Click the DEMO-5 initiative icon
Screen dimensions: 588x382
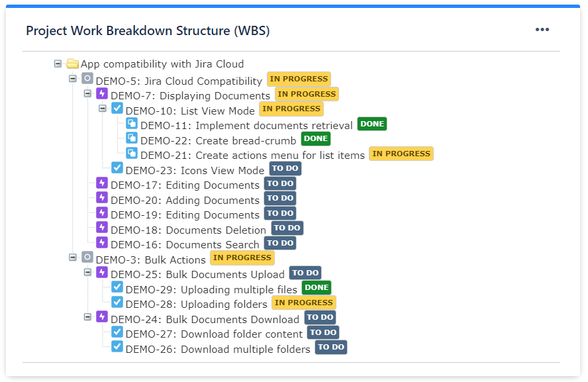pos(87,79)
